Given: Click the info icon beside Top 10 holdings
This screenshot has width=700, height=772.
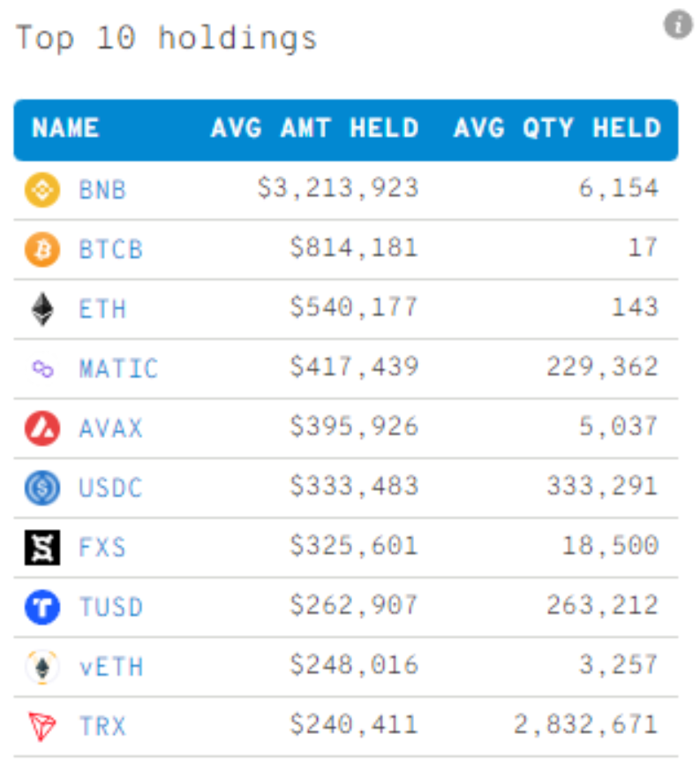Looking at the screenshot, I should tap(678, 24).
